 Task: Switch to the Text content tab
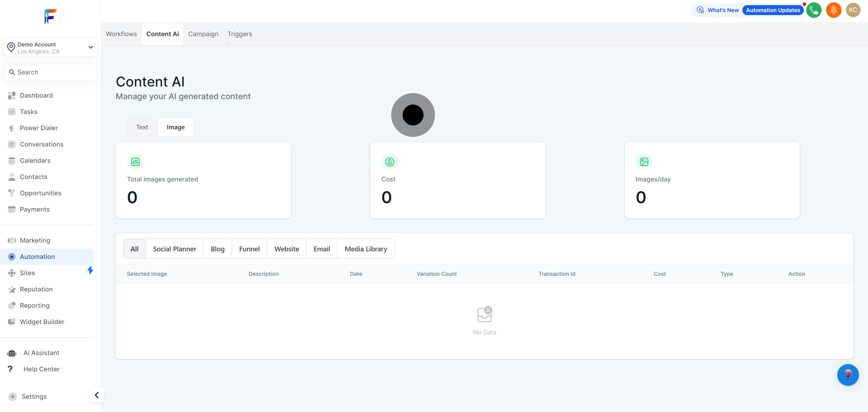(x=142, y=127)
